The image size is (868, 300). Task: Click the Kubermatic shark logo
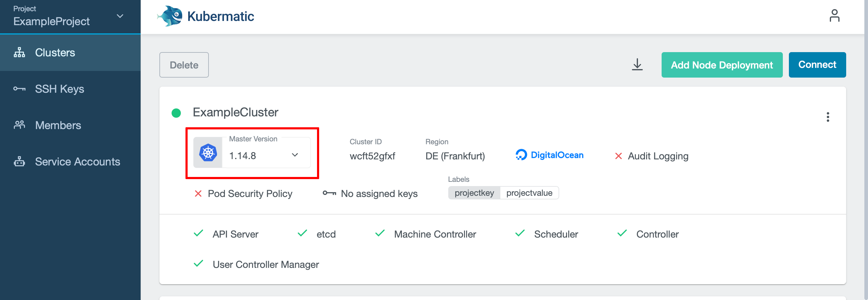pyautogui.click(x=170, y=16)
